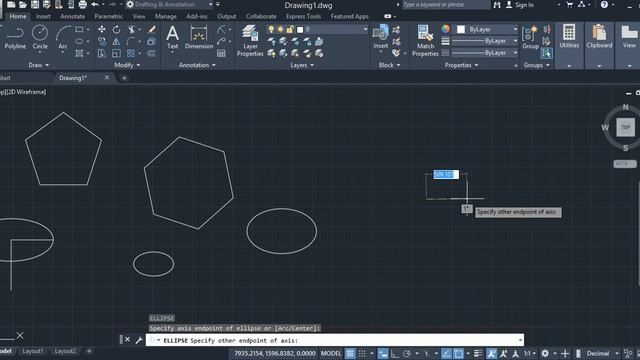Open the Parametric ribbon tab
The image size is (640, 360).
click(x=108, y=16)
